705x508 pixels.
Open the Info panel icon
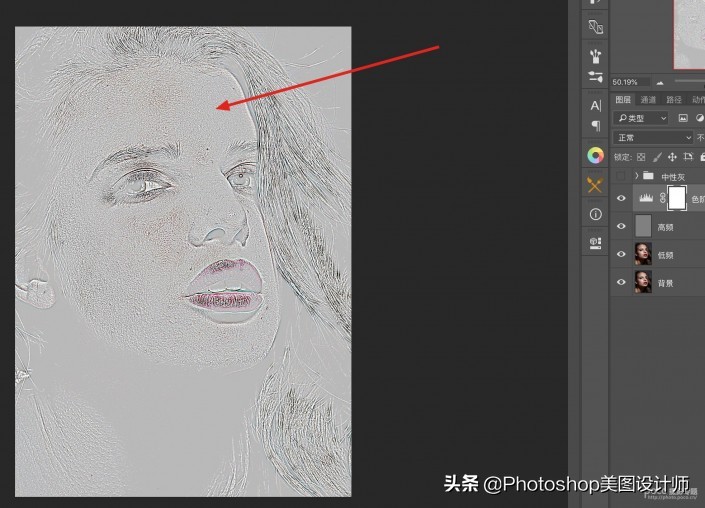pos(596,214)
